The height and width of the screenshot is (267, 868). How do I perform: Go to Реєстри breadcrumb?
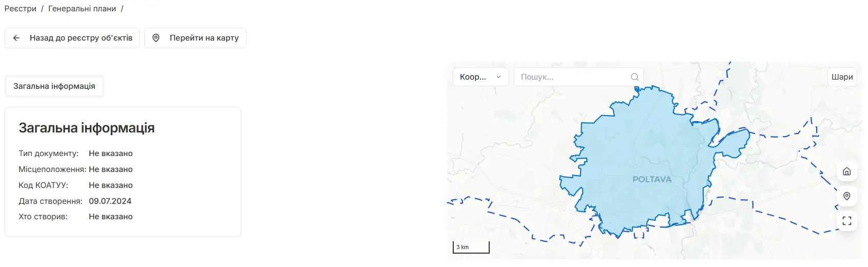pos(21,9)
